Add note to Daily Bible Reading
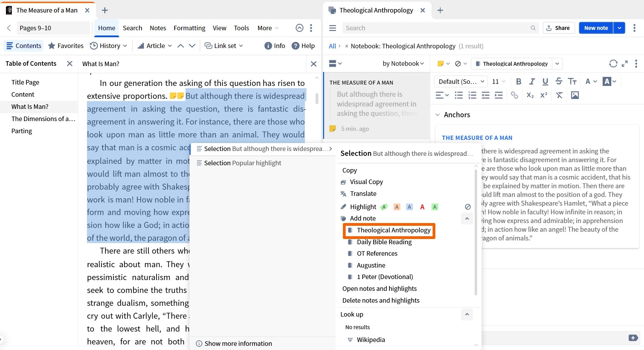The height and width of the screenshot is (350, 644). (x=384, y=242)
